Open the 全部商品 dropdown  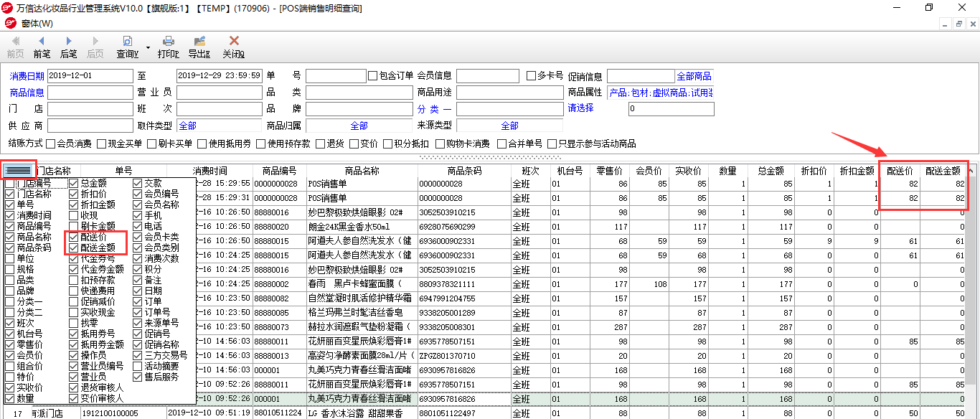[695, 76]
